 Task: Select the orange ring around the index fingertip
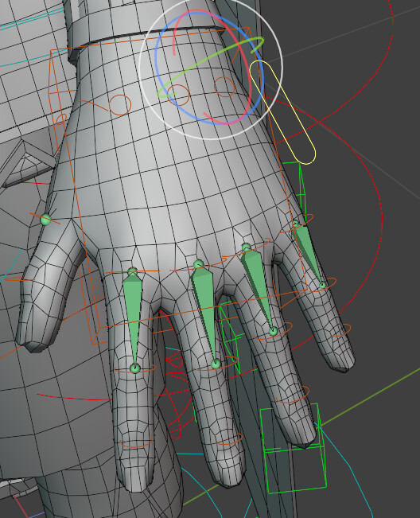tap(137, 442)
